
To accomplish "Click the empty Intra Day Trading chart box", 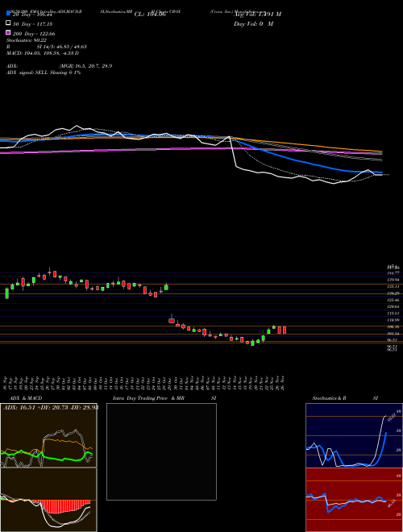I will 161,451.
